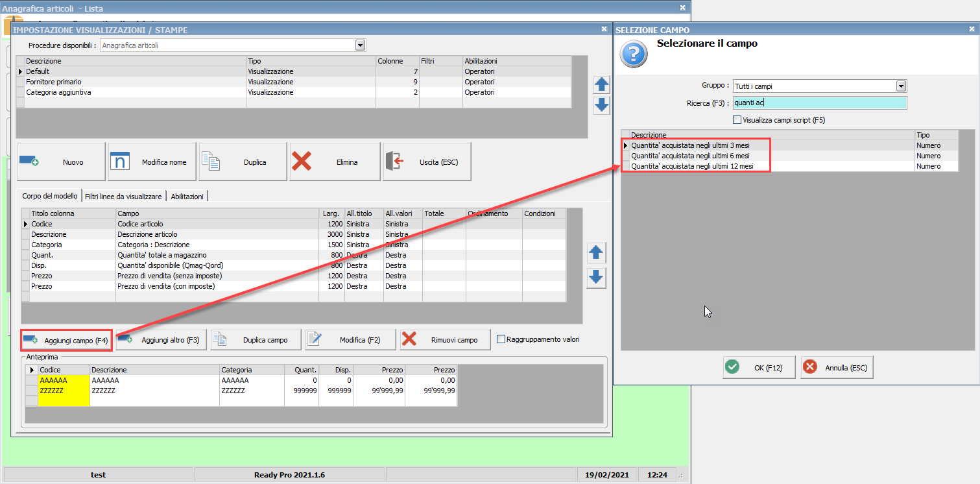Click the Tipo header in Selezione Campo list
The image size is (980, 484).
pos(937,135)
